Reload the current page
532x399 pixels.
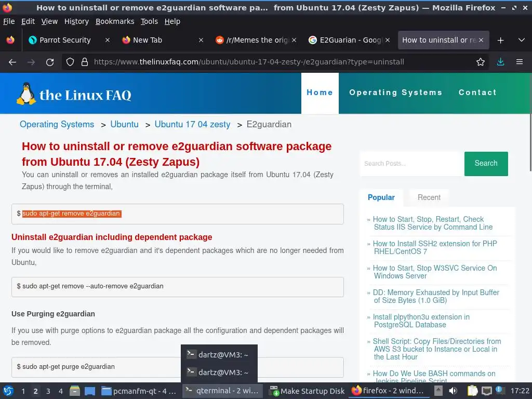pos(50,62)
